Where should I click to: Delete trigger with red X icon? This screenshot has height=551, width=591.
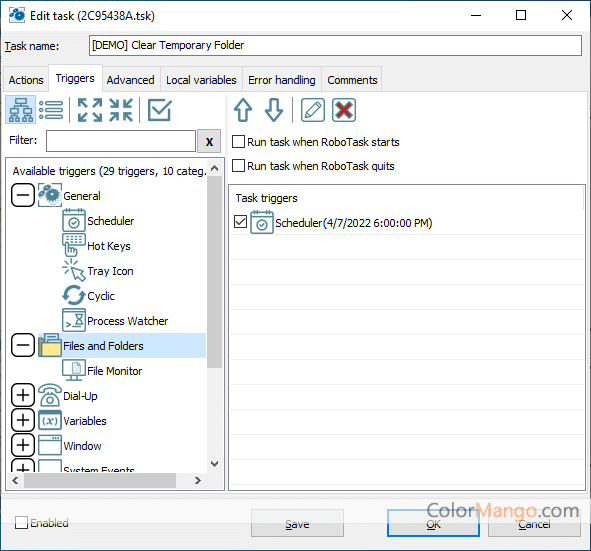(x=344, y=110)
